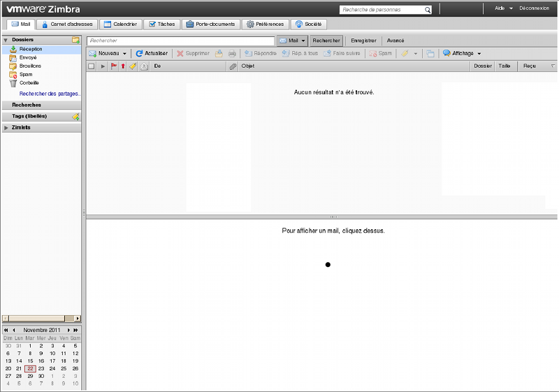Screen dimensions: 559x392
Task: Click the Faire suivre button
Action: click(342, 53)
